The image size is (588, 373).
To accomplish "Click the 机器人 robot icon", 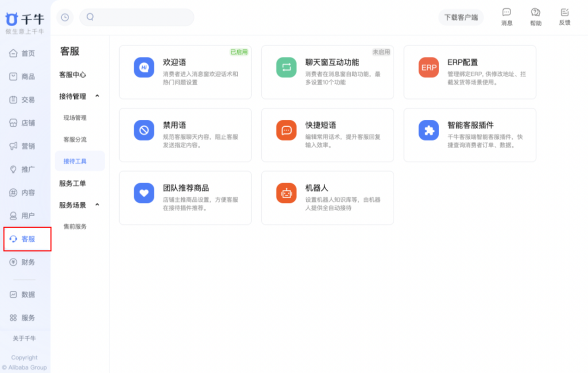I will pos(286,193).
